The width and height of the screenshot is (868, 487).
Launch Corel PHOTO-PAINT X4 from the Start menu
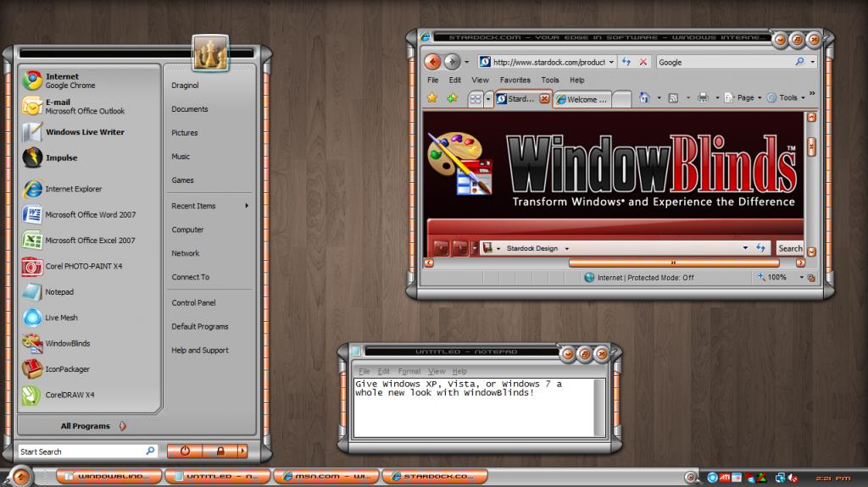point(83,266)
